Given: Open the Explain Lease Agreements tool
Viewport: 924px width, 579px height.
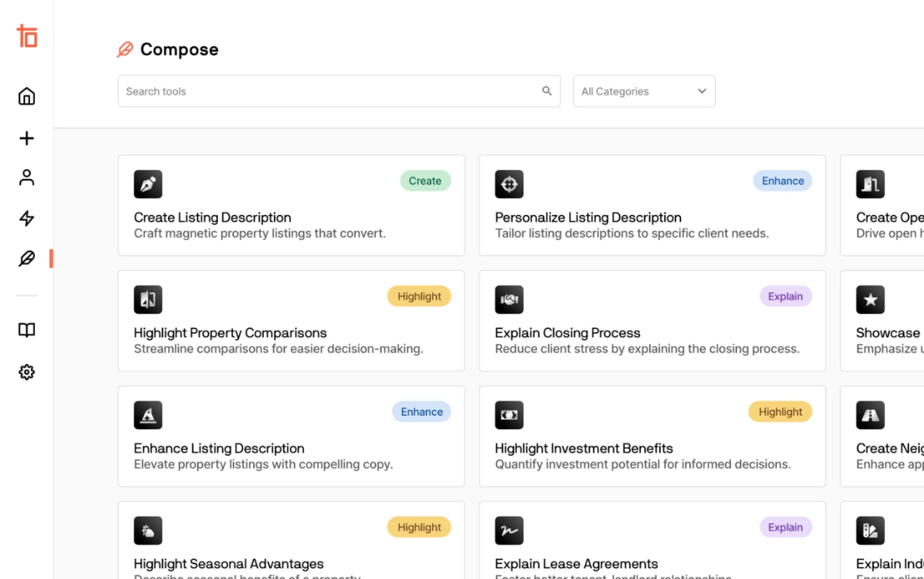Looking at the screenshot, I should point(653,540).
